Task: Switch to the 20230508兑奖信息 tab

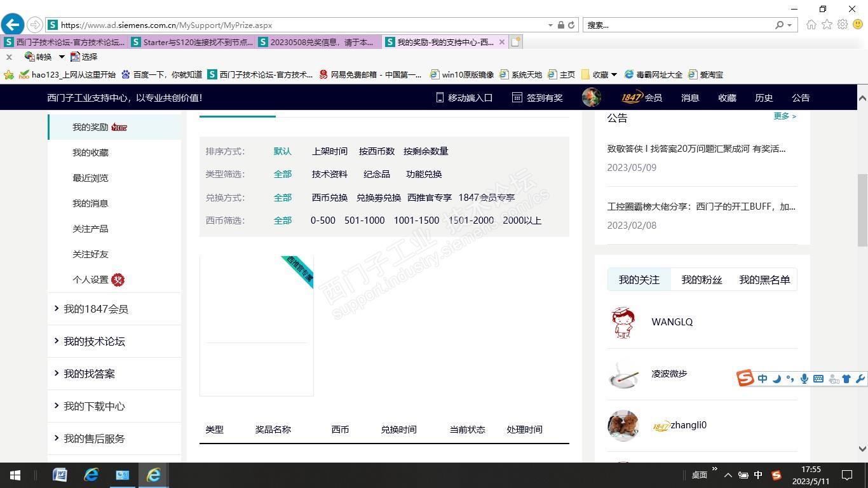Action: pos(320,42)
